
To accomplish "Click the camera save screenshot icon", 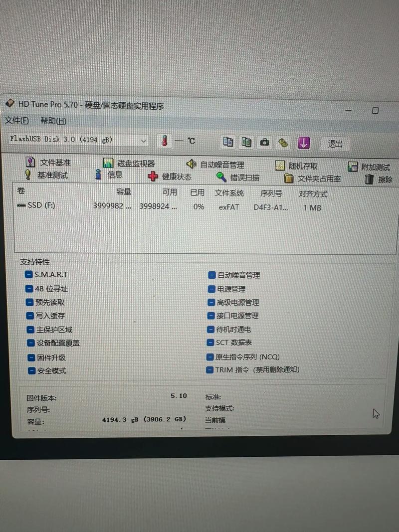I will tap(265, 143).
